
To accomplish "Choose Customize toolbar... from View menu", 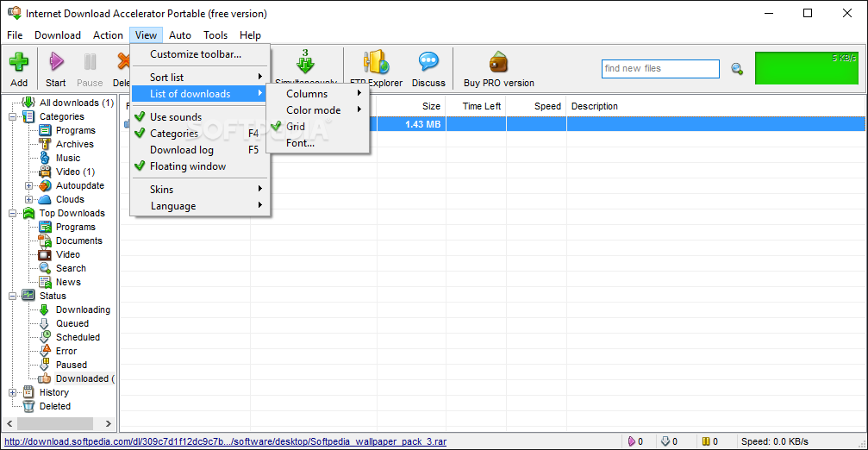I will (200, 54).
